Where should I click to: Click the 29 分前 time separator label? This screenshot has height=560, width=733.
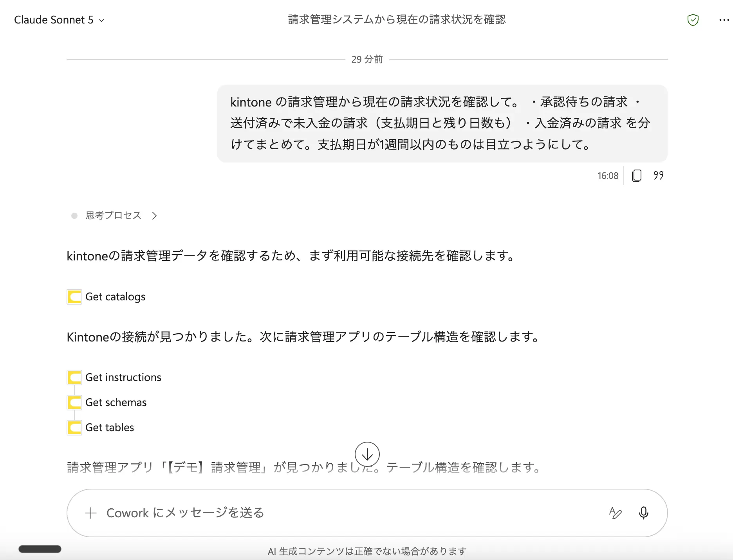tap(367, 60)
